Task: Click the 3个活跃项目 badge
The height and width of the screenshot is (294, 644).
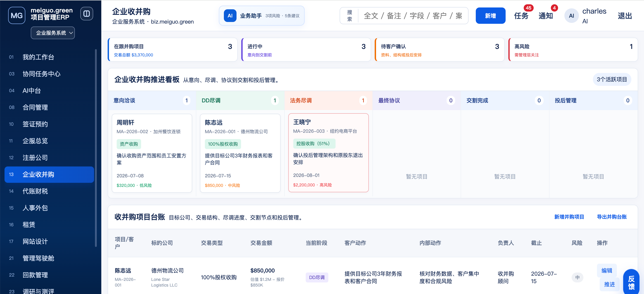Action: click(x=612, y=80)
